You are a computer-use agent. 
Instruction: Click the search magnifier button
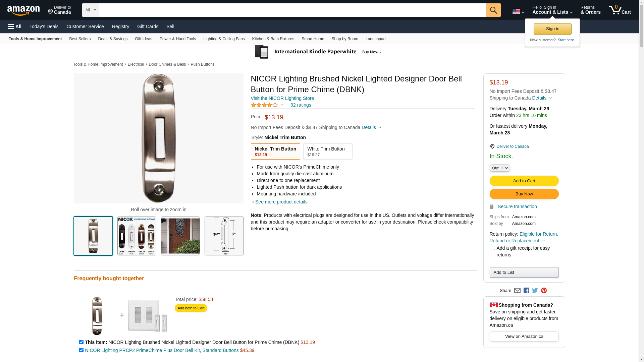coord(493,10)
